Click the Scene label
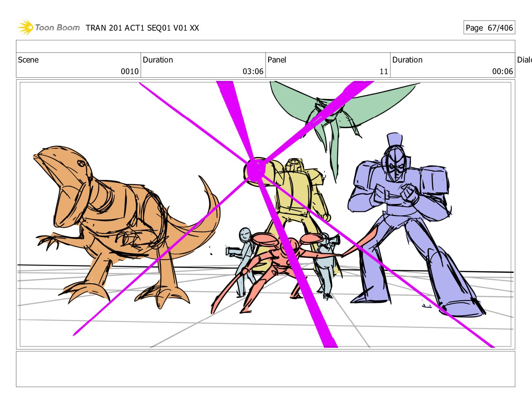This screenshot has height=411, width=532. click(x=28, y=60)
